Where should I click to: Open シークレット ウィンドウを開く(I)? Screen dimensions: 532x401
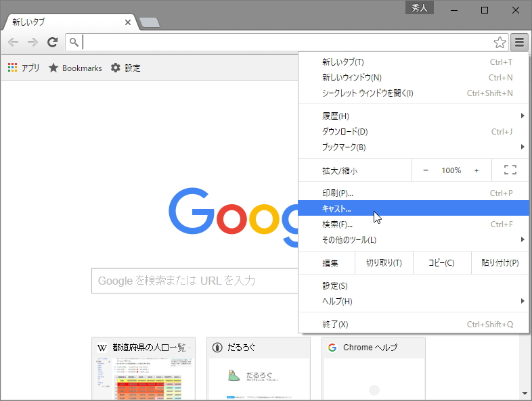coord(414,93)
